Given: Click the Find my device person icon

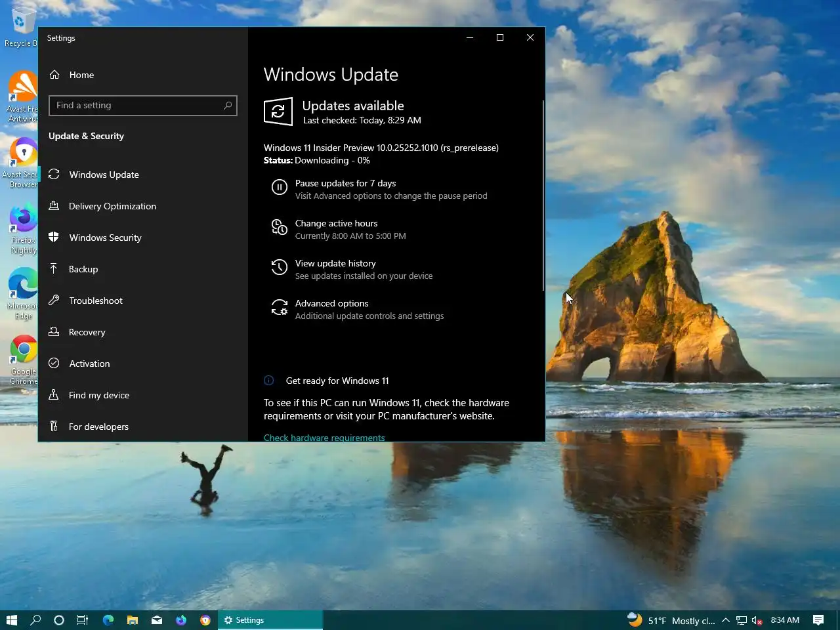Looking at the screenshot, I should coord(54,395).
